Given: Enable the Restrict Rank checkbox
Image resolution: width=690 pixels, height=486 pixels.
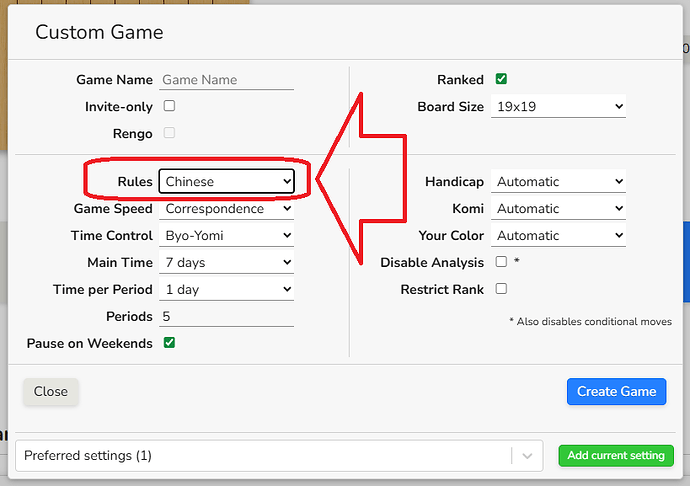Looking at the screenshot, I should click(501, 289).
